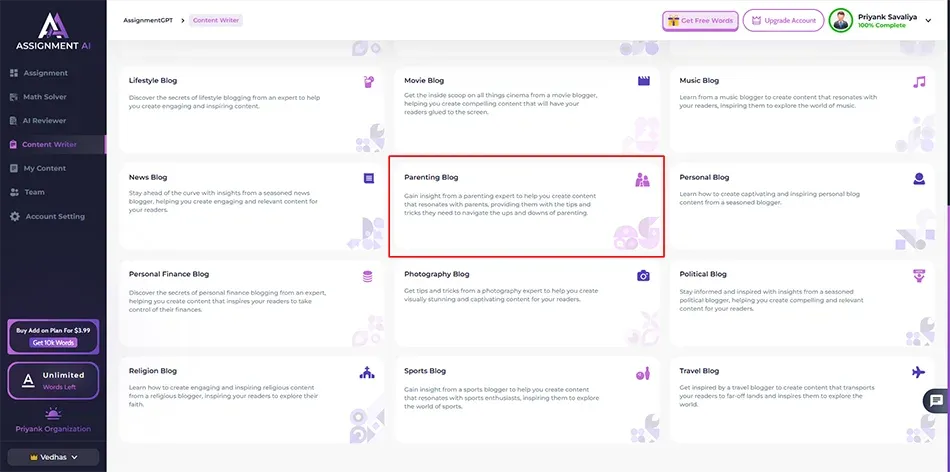
Task: Expand the Vedhas organization dropdown
Action: tap(53, 457)
